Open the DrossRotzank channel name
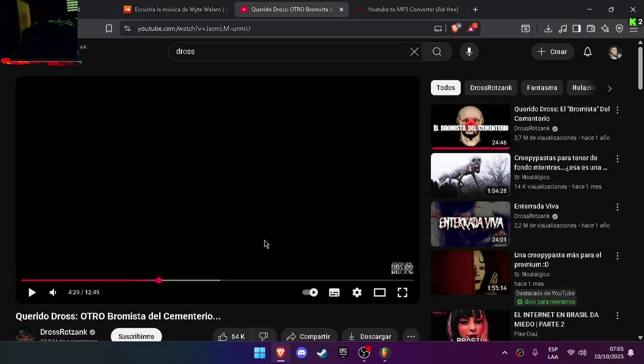The width and height of the screenshot is (644, 364). click(64, 332)
